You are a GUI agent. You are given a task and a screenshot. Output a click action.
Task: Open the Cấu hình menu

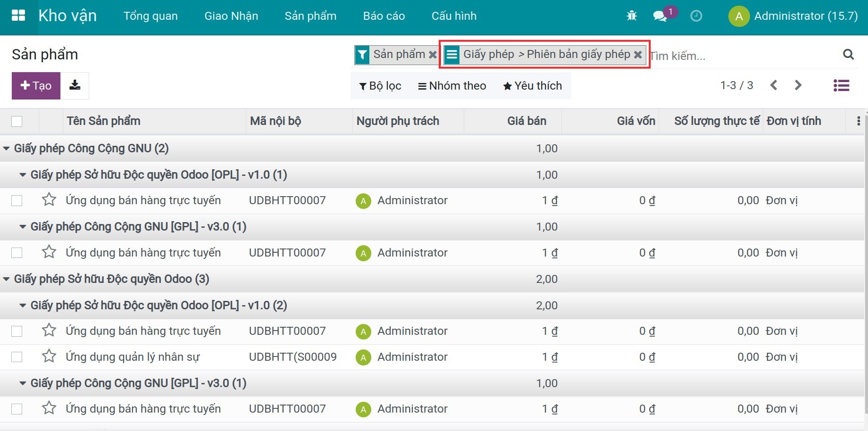[454, 16]
